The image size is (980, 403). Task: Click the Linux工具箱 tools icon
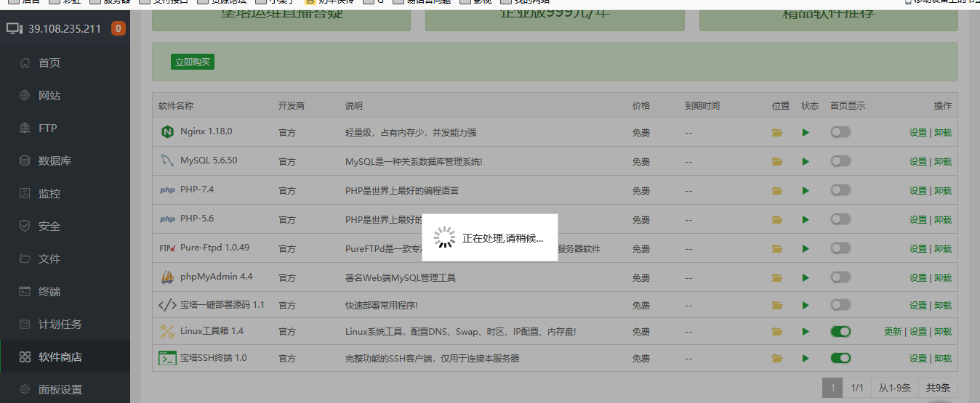point(167,332)
